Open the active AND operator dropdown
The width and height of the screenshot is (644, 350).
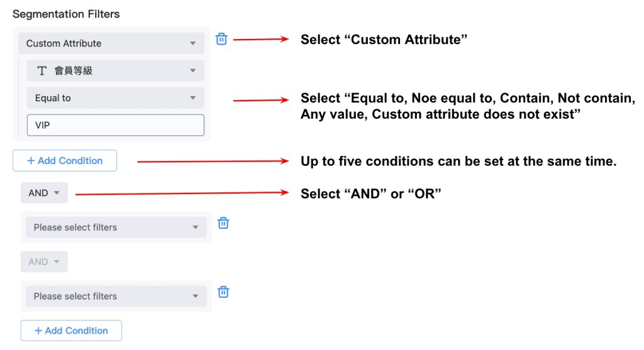pyautogui.click(x=44, y=193)
